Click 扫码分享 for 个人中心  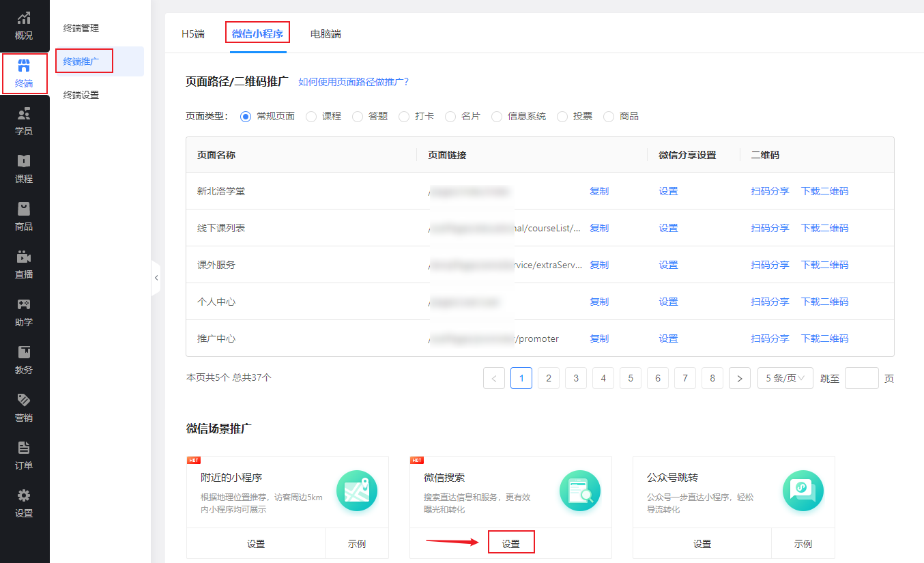click(770, 302)
